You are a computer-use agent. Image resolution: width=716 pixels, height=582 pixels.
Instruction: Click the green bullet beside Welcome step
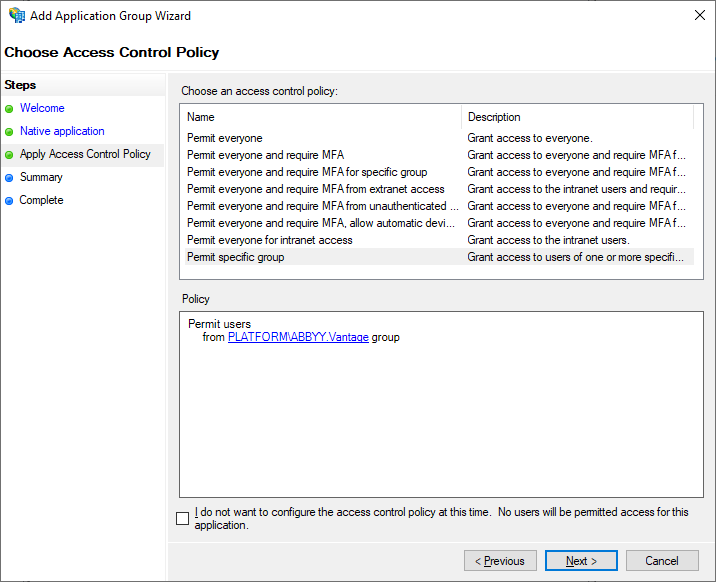pos(9,109)
